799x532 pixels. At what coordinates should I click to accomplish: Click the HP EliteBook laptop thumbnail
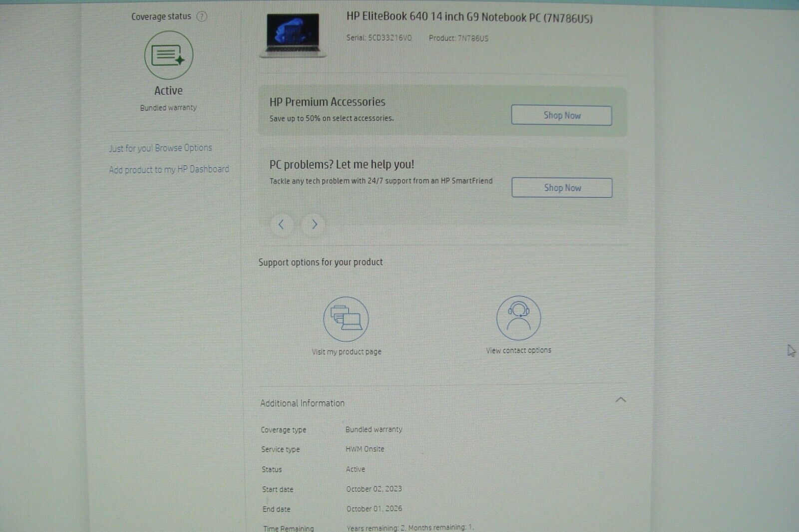293,35
